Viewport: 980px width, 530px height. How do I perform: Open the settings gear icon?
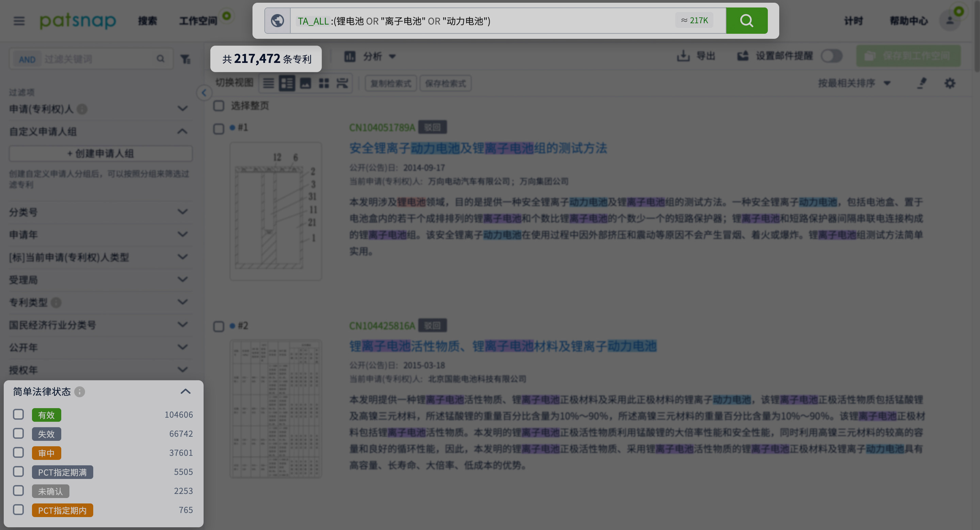pos(950,83)
